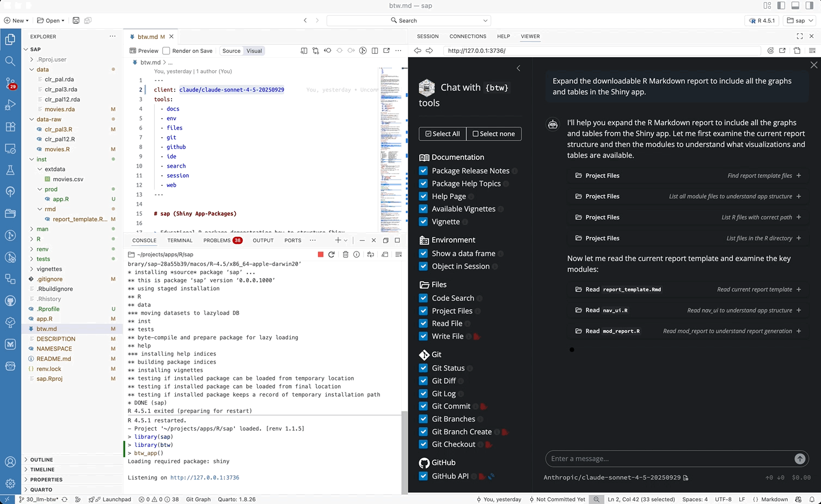Click the Select none tools button
821x504 pixels.
494,134
